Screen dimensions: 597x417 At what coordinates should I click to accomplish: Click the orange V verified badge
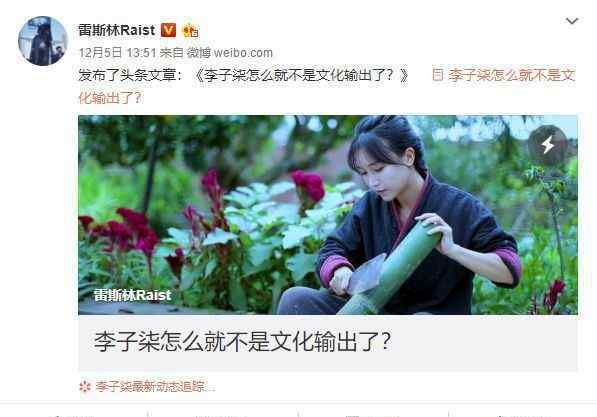coord(168,30)
